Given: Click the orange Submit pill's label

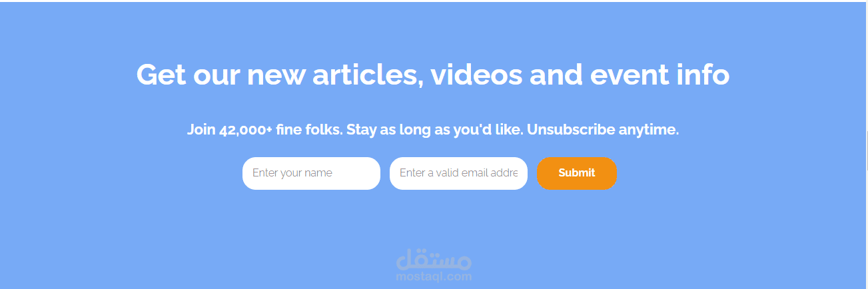Looking at the screenshot, I should 576,173.
